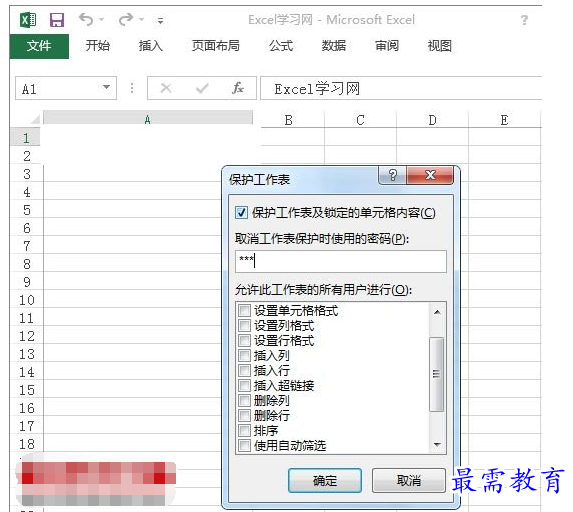Check the 插入列 option
This screenshot has width=573, height=512.
[244, 356]
